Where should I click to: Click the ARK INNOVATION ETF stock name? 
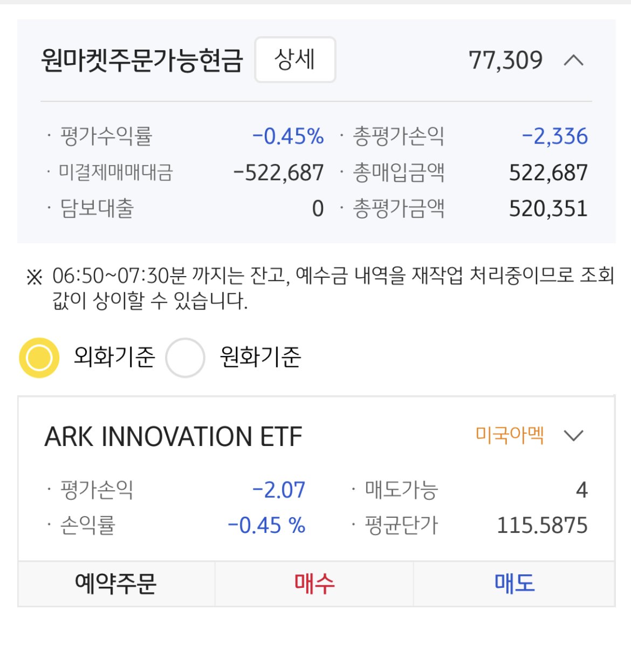[x=173, y=436]
